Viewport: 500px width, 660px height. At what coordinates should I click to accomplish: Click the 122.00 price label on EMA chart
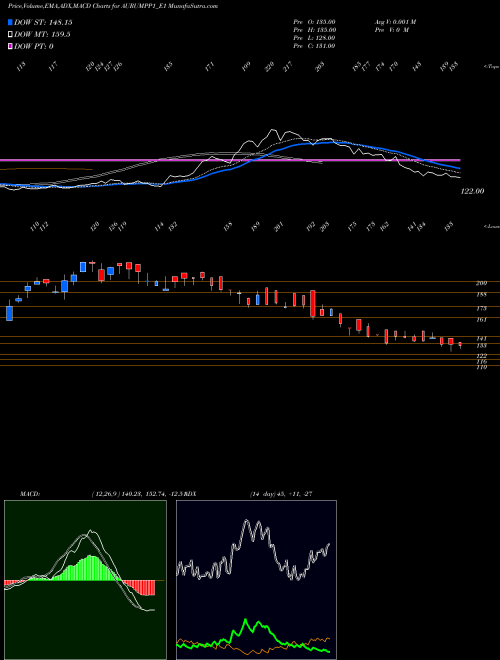point(472,191)
